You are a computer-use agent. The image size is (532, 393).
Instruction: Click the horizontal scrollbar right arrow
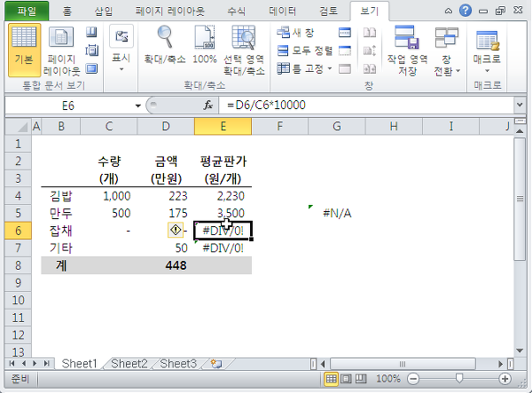pyautogui.click(x=500, y=364)
